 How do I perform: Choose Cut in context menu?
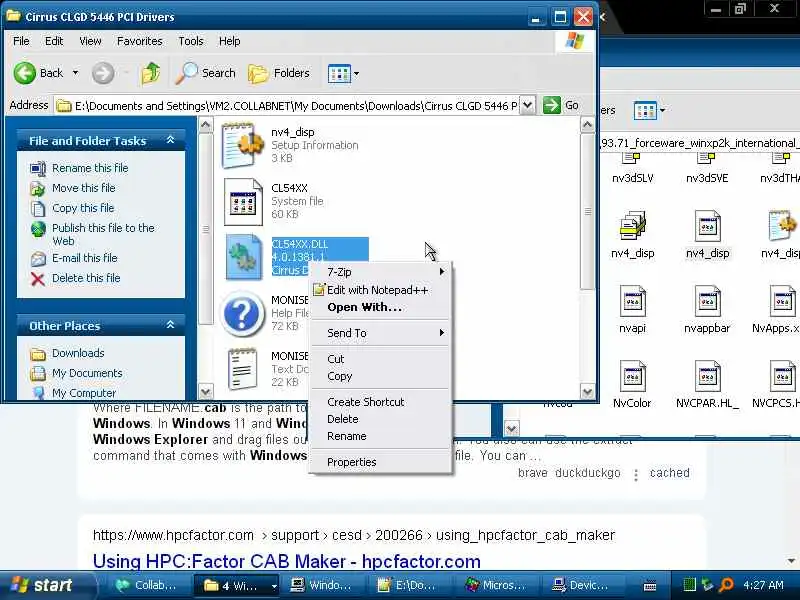(x=381, y=359)
